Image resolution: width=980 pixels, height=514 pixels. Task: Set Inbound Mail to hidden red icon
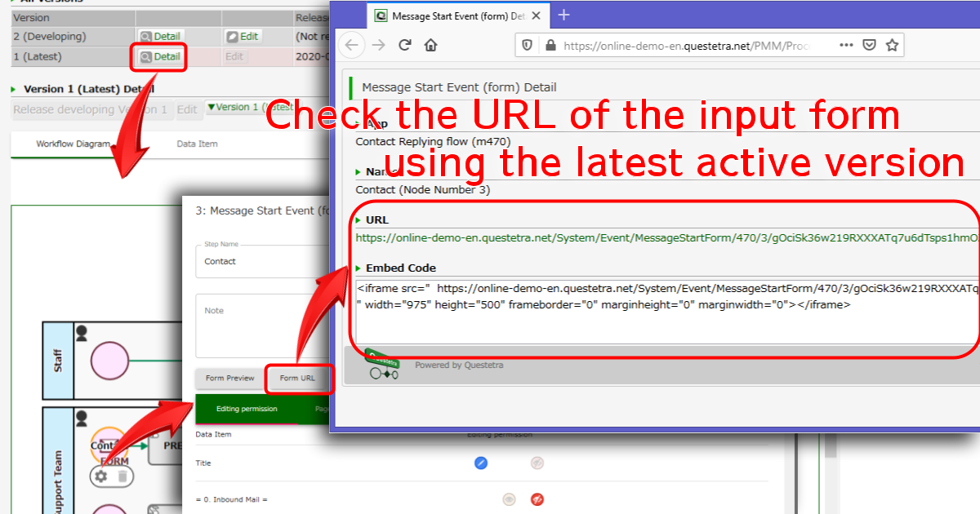[x=537, y=499]
